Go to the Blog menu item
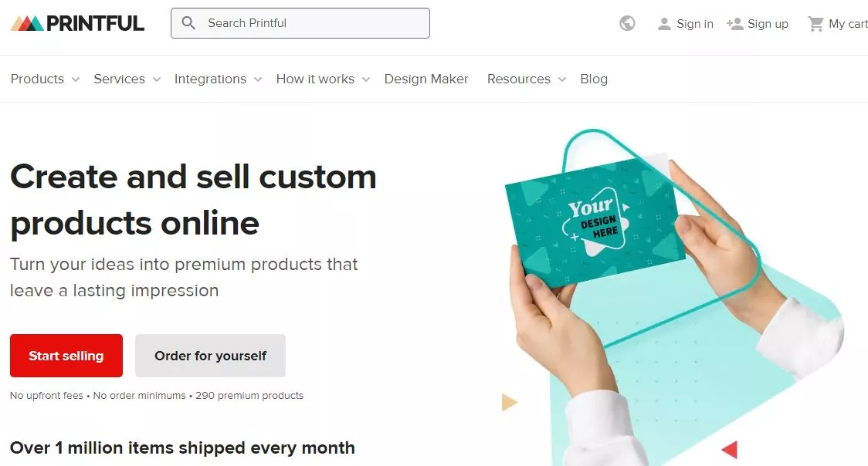The width and height of the screenshot is (868, 466). [x=594, y=79]
